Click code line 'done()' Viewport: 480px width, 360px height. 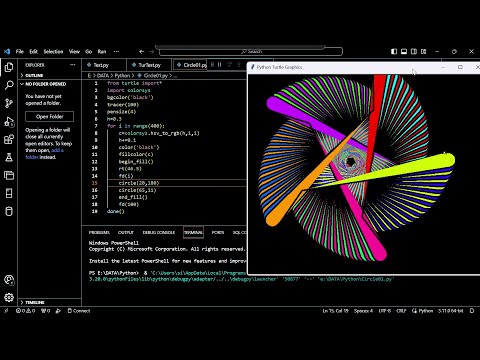(115, 211)
